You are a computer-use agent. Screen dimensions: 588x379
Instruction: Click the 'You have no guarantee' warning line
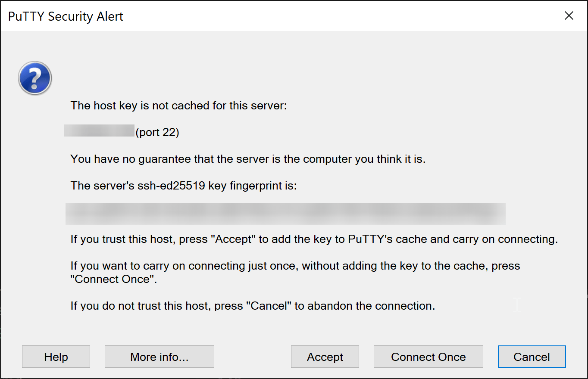pos(248,159)
